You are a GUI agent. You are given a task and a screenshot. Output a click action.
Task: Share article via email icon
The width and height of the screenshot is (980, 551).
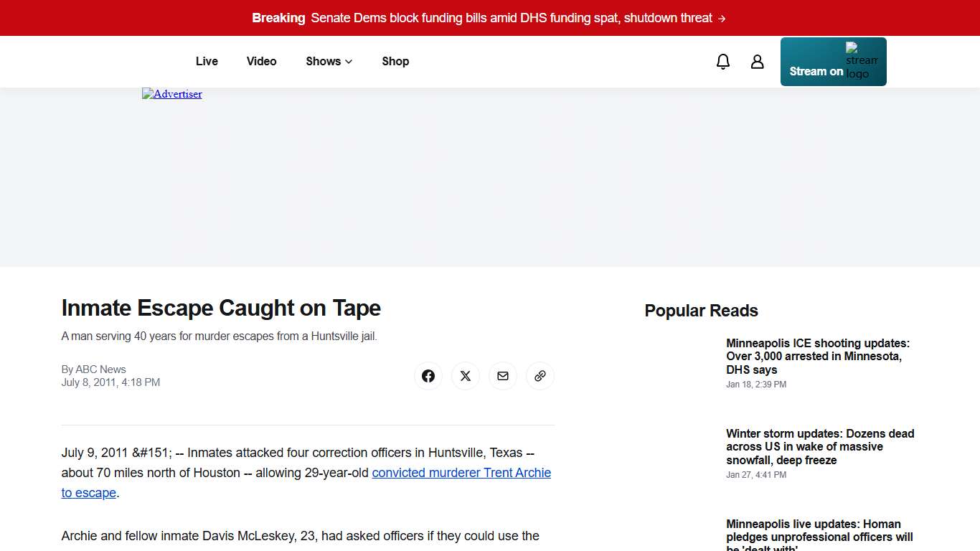[503, 376]
